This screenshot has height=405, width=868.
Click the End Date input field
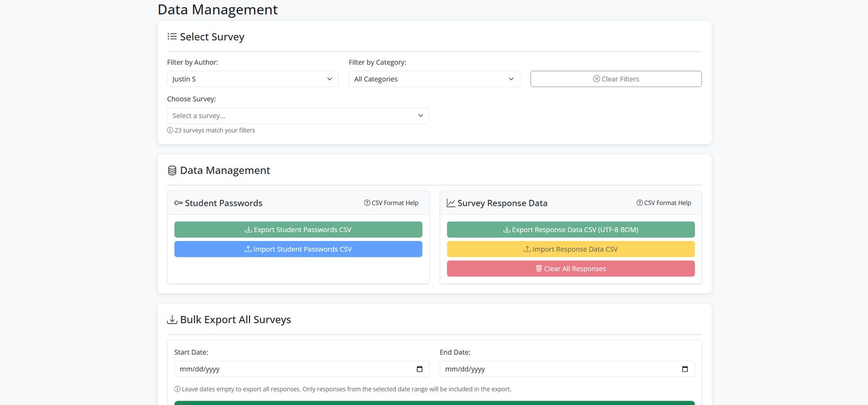tap(567, 369)
